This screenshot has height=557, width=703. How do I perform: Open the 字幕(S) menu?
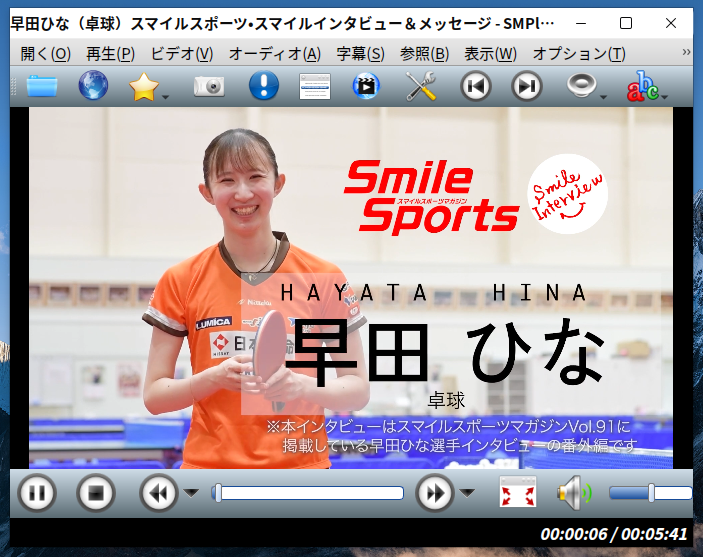click(360, 54)
